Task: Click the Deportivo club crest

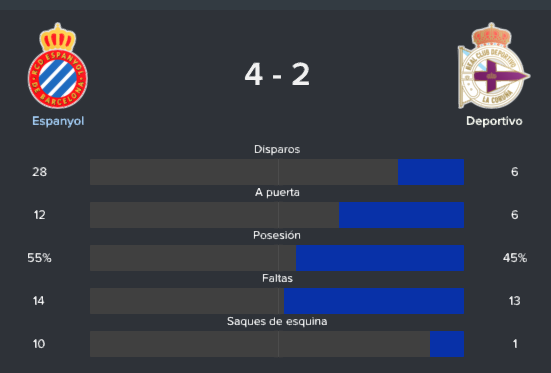Action: click(x=494, y=66)
